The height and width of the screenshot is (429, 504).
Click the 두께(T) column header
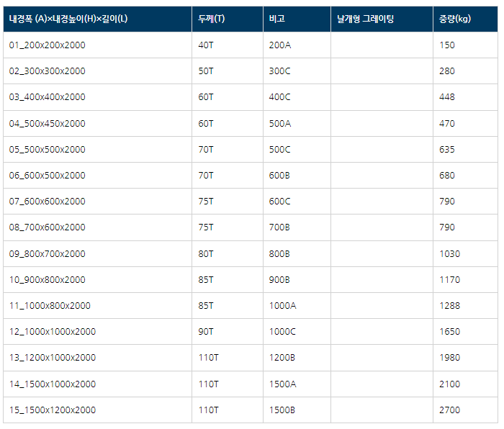tap(228, 19)
